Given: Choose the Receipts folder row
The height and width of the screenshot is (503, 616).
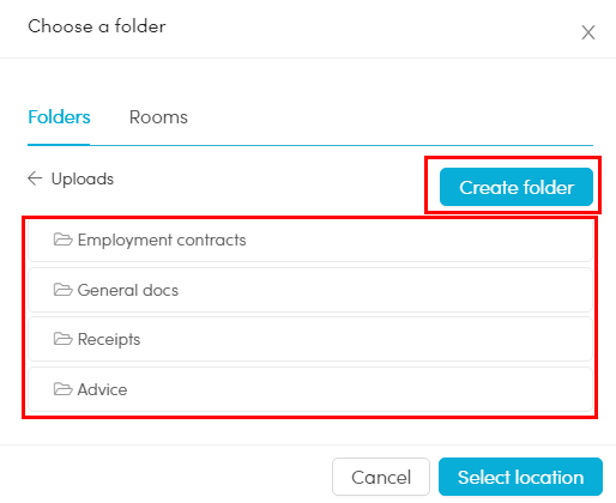Looking at the screenshot, I should coord(310,339).
